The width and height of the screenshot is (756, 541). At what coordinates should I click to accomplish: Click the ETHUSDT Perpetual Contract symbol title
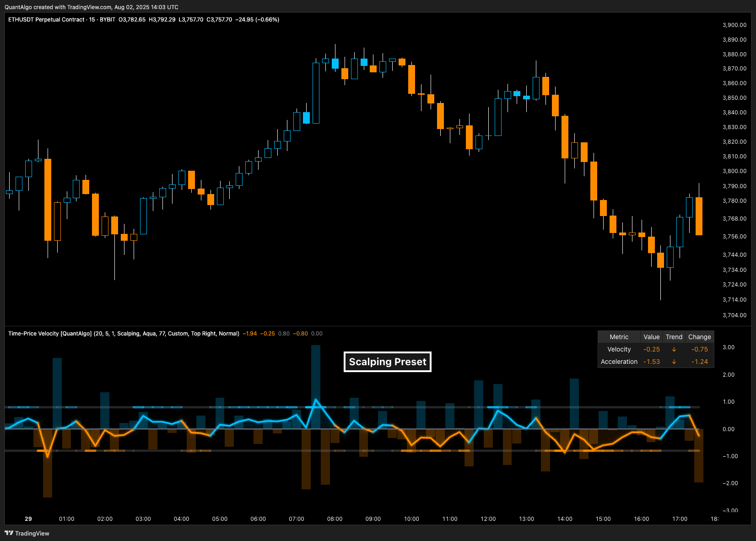click(x=46, y=20)
